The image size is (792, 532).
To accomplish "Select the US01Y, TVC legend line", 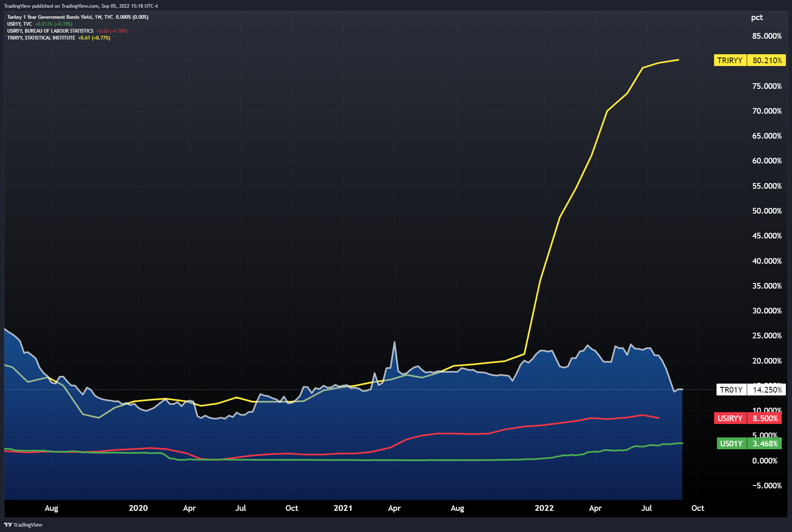I will [40, 24].
